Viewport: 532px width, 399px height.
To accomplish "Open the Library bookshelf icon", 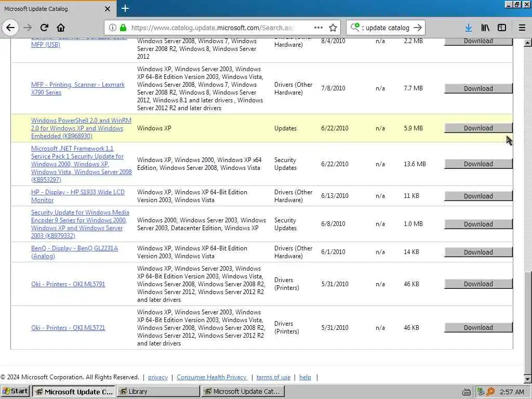I will pyautogui.click(x=485, y=28).
